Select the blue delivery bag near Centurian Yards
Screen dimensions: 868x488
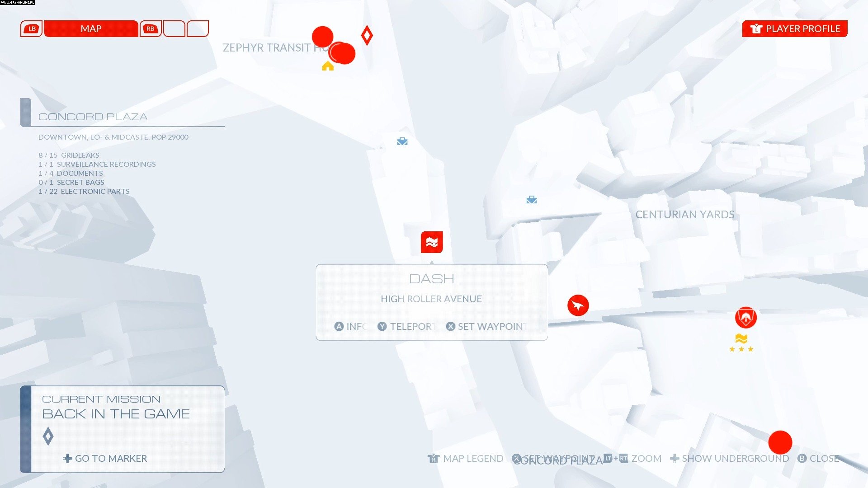pyautogui.click(x=532, y=199)
